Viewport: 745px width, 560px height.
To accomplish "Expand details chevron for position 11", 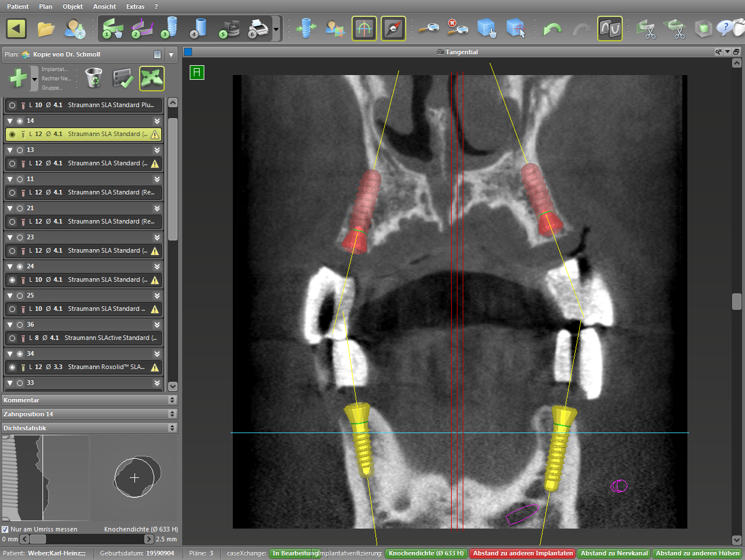I will (157, 179).
